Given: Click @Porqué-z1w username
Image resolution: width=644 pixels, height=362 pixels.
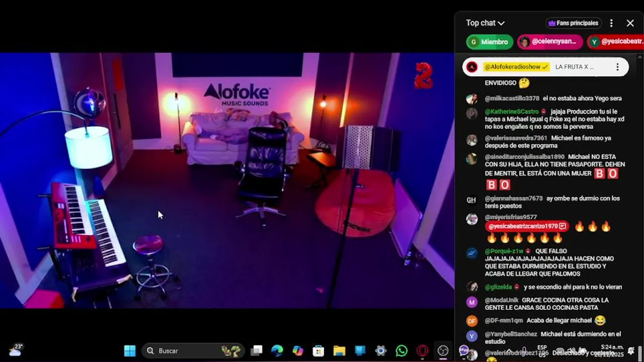Looking at the screenshot, I should [504, 251].
